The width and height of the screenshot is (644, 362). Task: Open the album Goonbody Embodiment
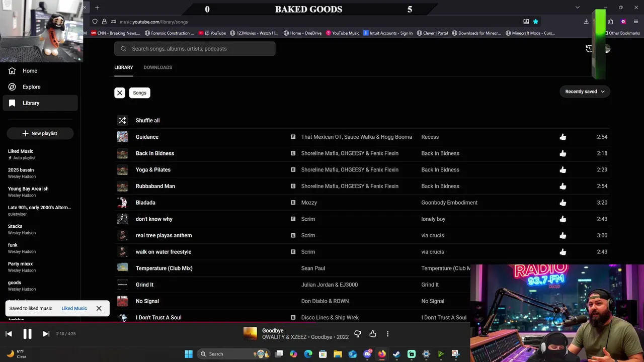(449, 203)
